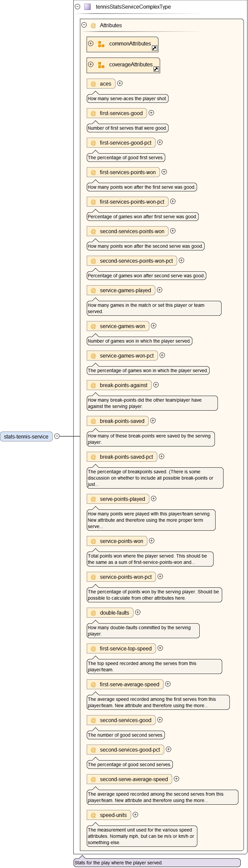This screenshot has height=868, width=248.
Task: Click the commonAttributes group icon
Action: click(101, 44)
